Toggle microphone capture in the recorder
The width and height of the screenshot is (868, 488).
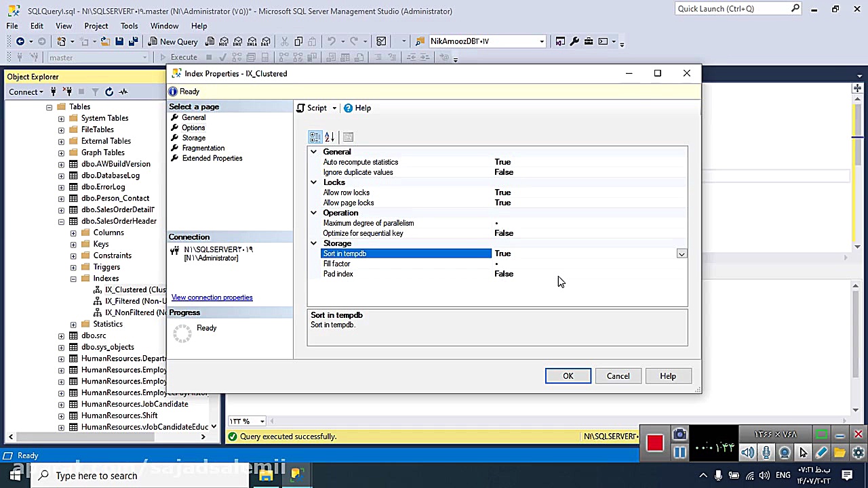click(x=766, y=453)
